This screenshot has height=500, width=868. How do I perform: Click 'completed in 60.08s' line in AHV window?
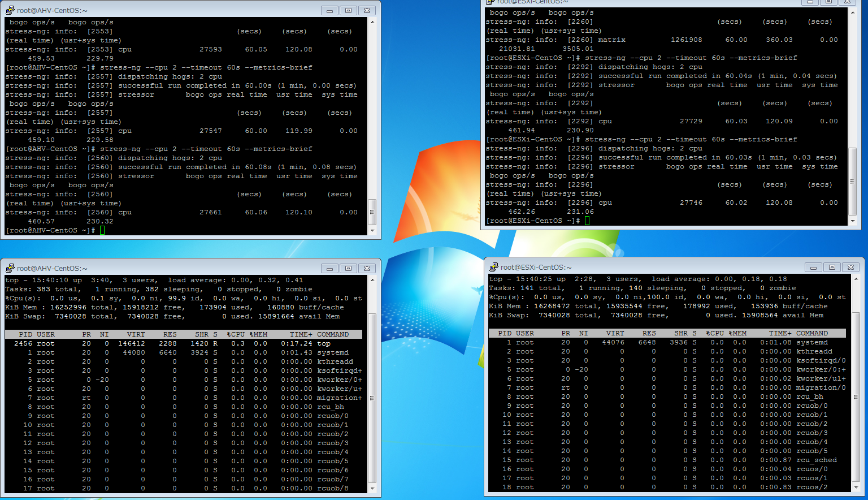[x=181, y=167]
